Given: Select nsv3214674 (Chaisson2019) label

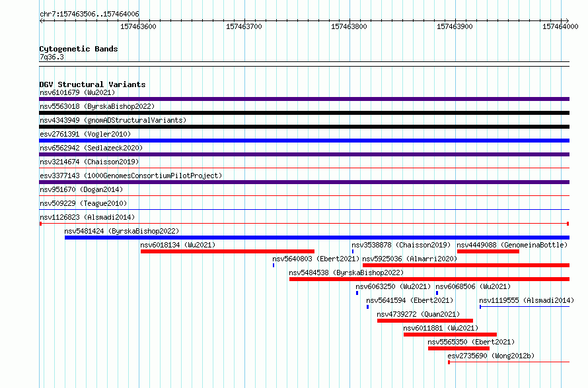Looking at the screenshot, I should pos(89,162).
